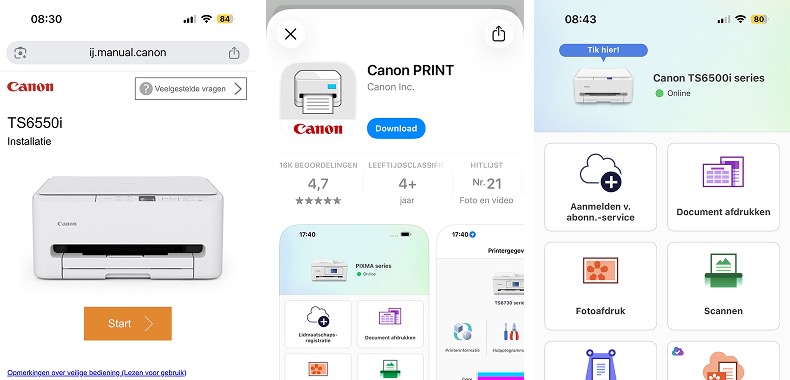Tap the Nr. 21 chart ranking
Viewport: 790px width, 380px height.
pos(486,183)
